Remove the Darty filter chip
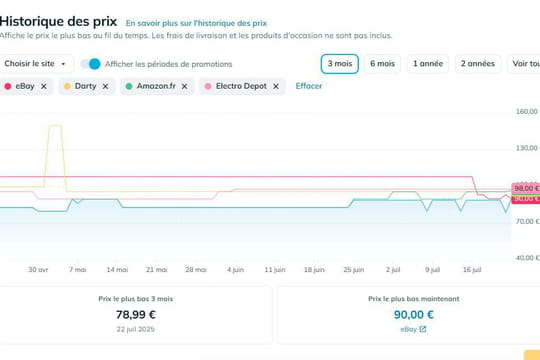The height and width of the screenshot is (360, 540). (x=105, y=86)
